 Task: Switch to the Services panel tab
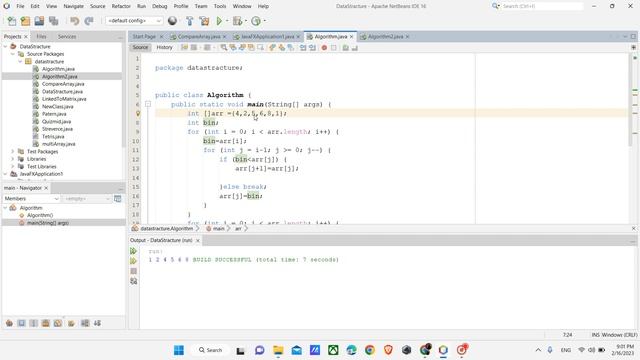(x=67, y=37)
